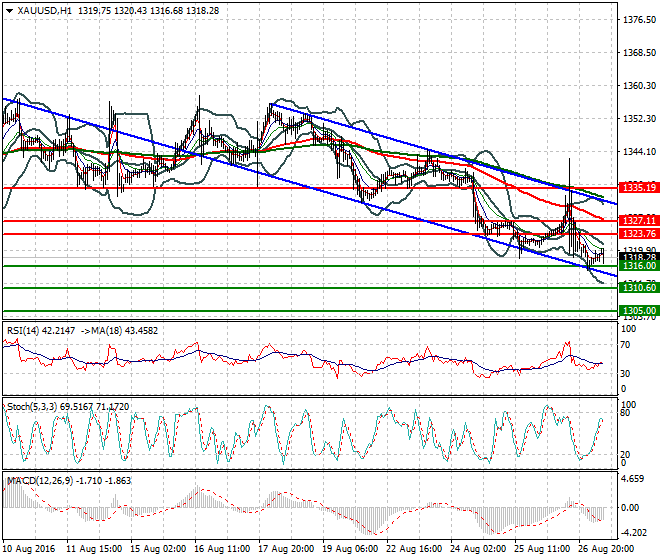The height and width of the screenshot is (560, 660).
Task: Click the Stochastic scale value 80
Action: [x=626, y=413]
